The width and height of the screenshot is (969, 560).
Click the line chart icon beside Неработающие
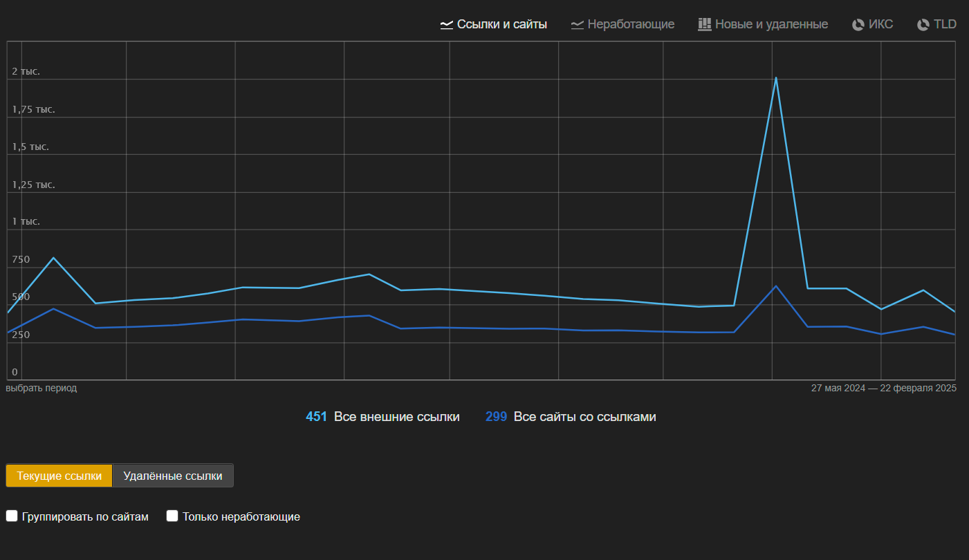(x=577, y=25)
